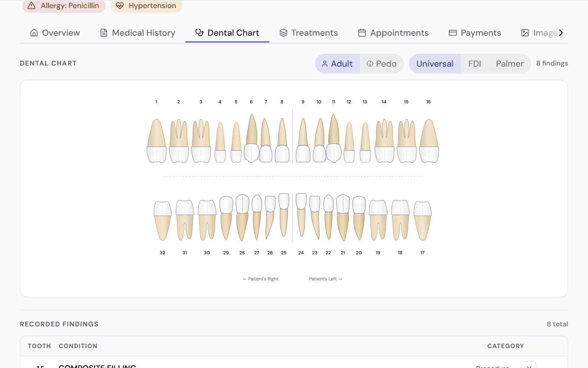This screenshot has height=368, width=588.
Task: Select lower canine tooth 27
Action: (x=257, y=217)
